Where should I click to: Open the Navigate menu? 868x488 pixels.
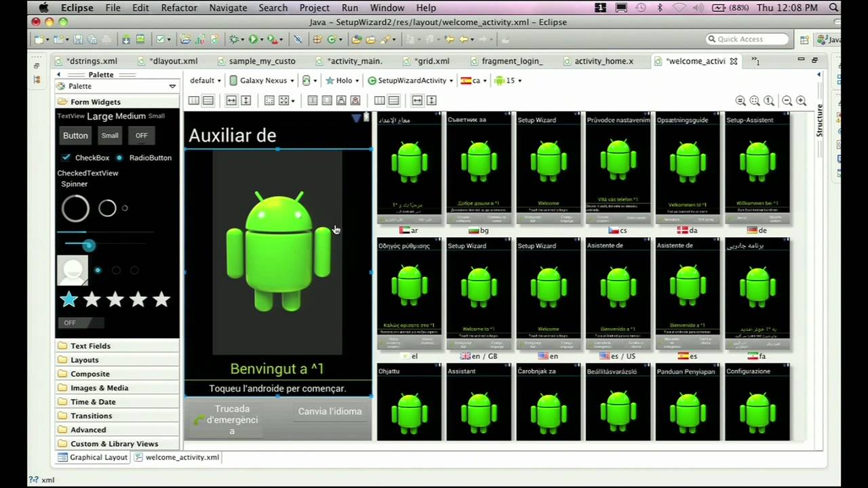[x=228, y=7]
